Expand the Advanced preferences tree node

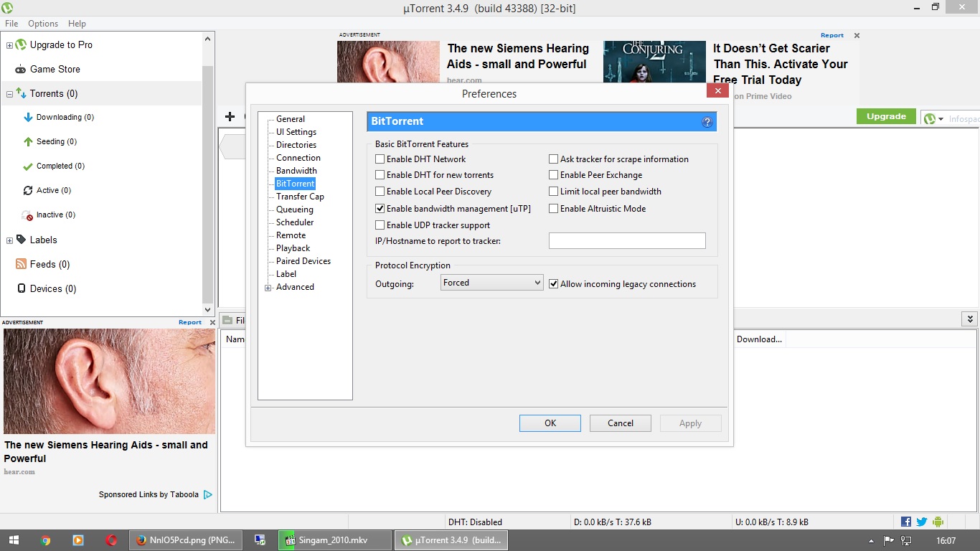[268, 288]
